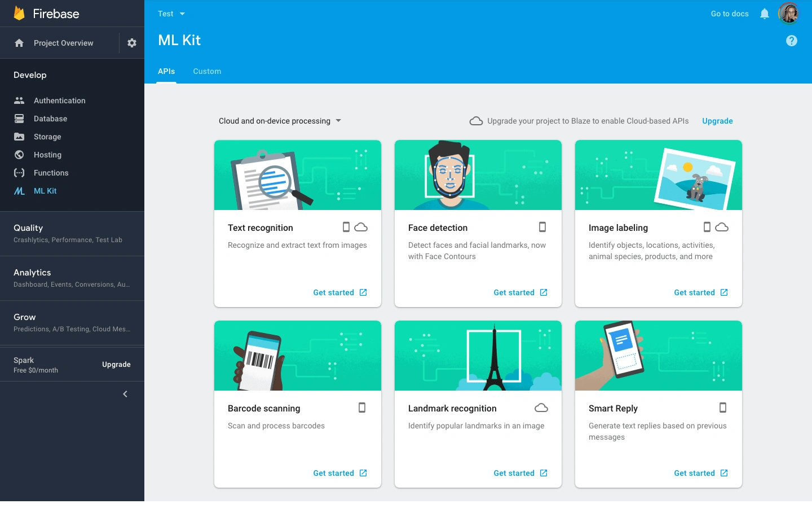Expand the Grow section
Image resolution: width=812 pixels, height=508 pixels.
[x=72, y=323]
